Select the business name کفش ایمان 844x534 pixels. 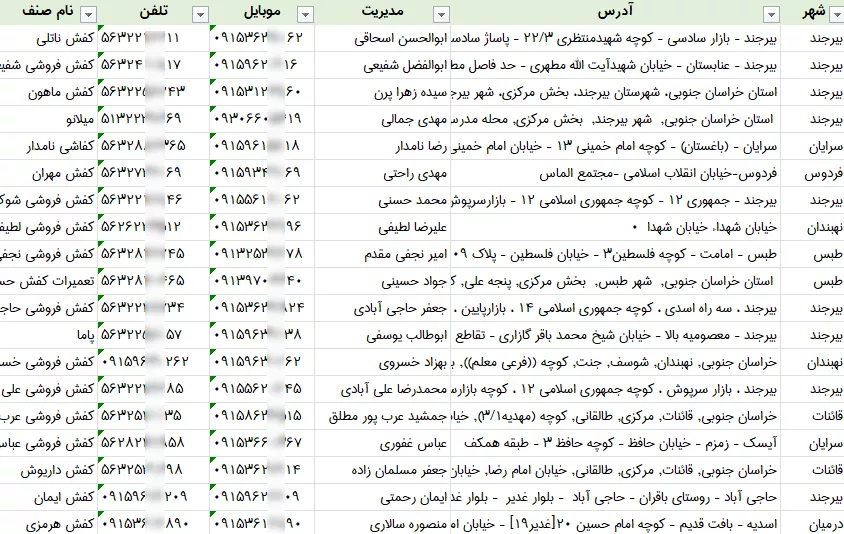coord(48,497)
